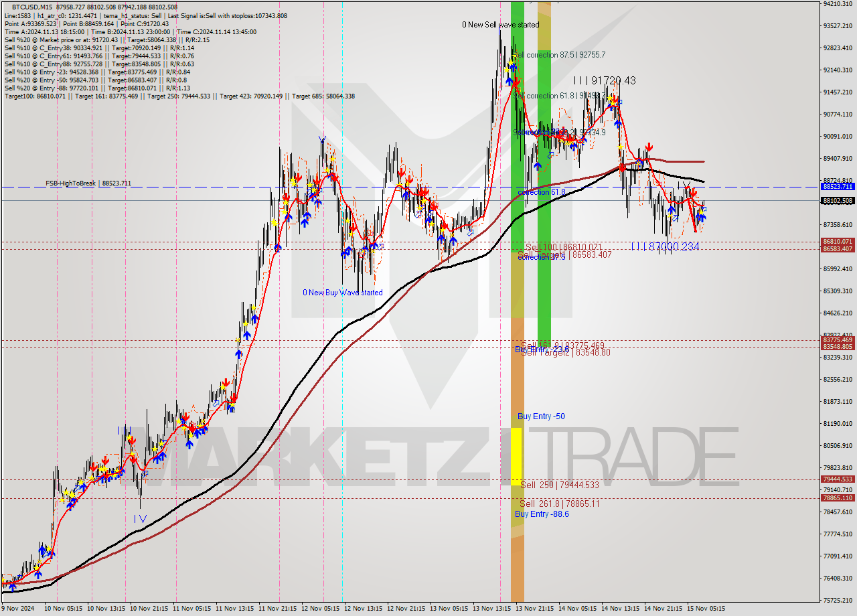Viewport: 857px width, 616px height.
Task: Click the BTCUSD,M15 chart title text
Action: click(31, 7)
